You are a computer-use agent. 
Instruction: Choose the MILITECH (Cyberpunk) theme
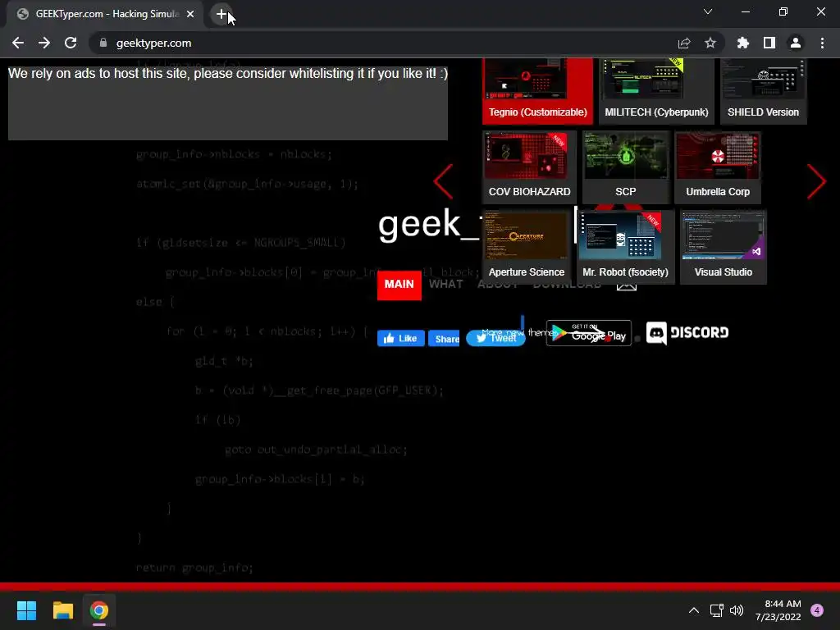click(656, 90)
